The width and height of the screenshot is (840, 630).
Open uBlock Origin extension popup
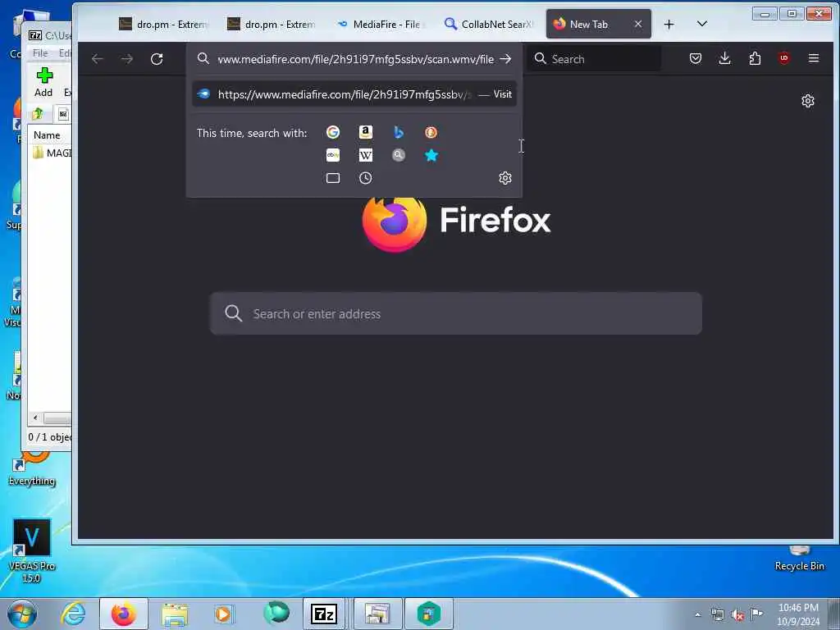pyautogui.click(x=783, y=58)
